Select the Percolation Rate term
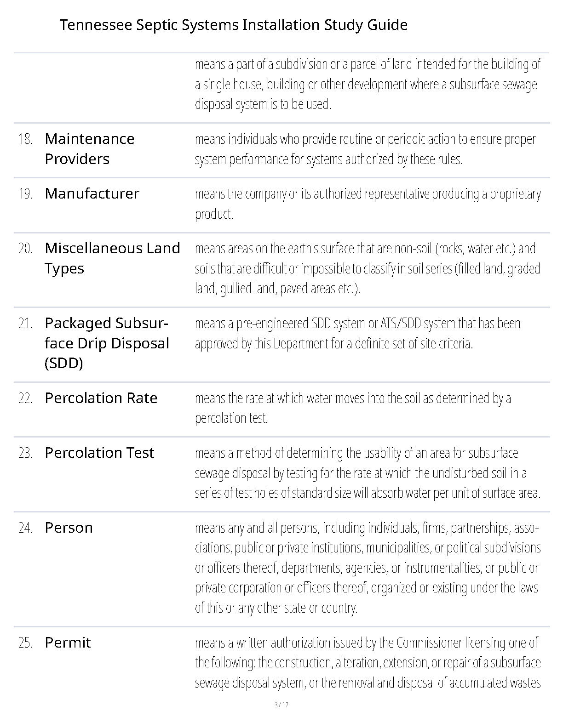Image resolution: width=563 pixels, height=728 pixels. tap(101, 398)
